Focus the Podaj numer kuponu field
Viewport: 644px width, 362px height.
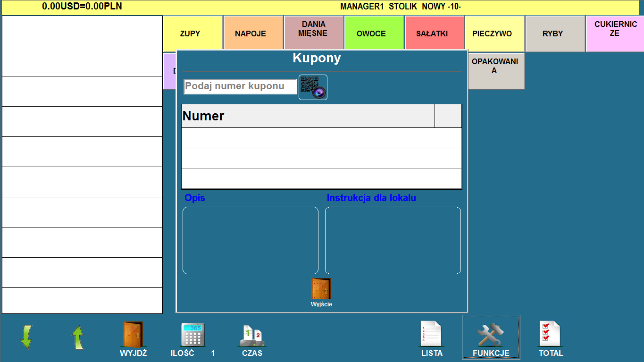[x=240, y=87]
